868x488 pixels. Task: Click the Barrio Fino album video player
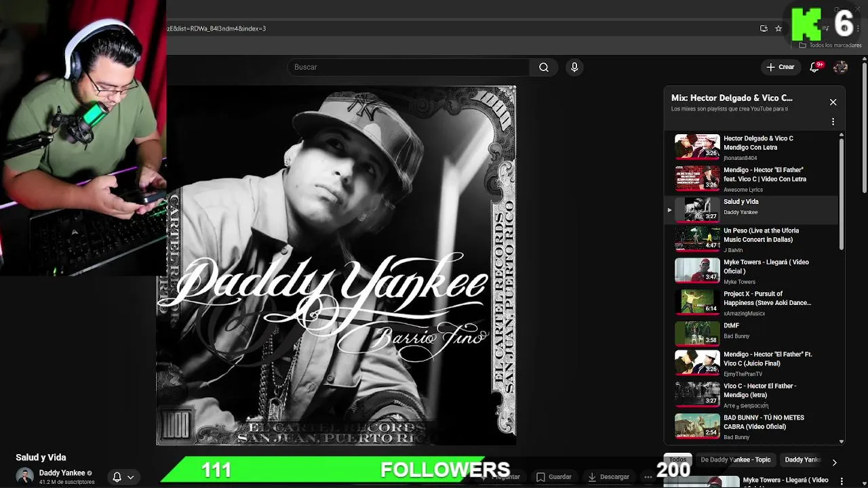point(336,266)
